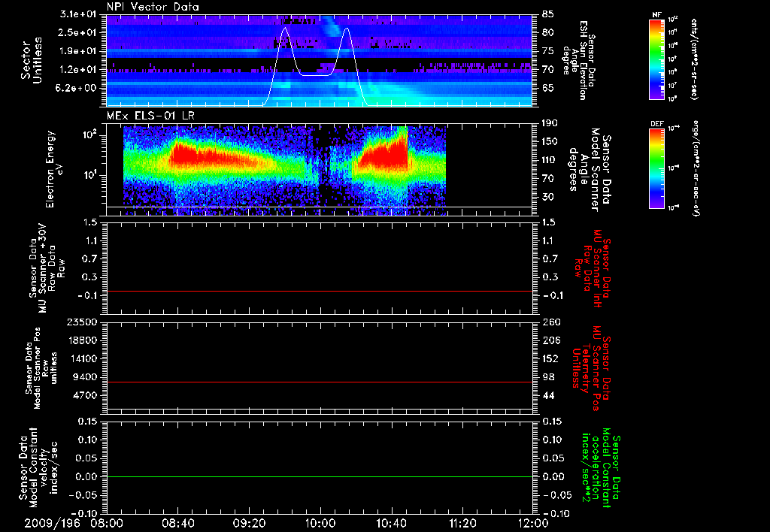
Task: Click the 10:00 time axis label
Action: (x=320, y=523)
